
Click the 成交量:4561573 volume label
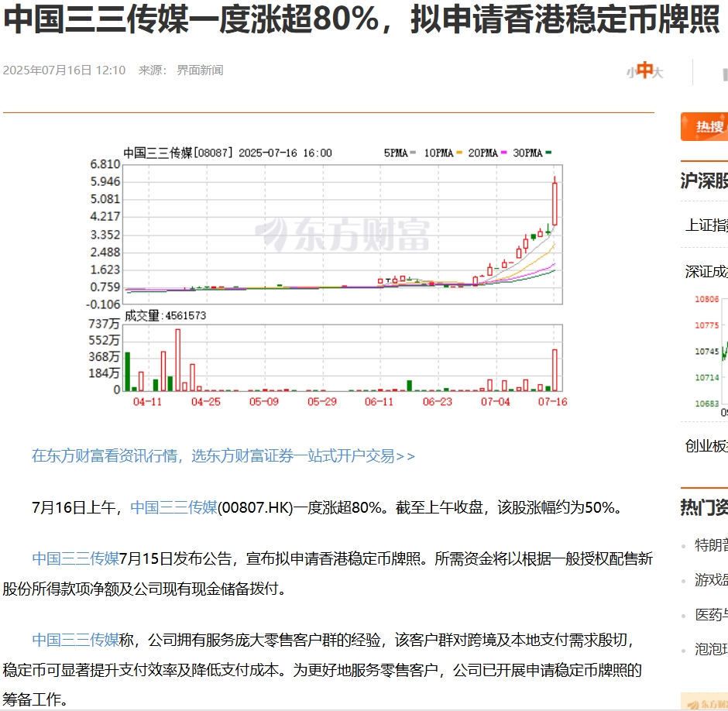[165, 316]
